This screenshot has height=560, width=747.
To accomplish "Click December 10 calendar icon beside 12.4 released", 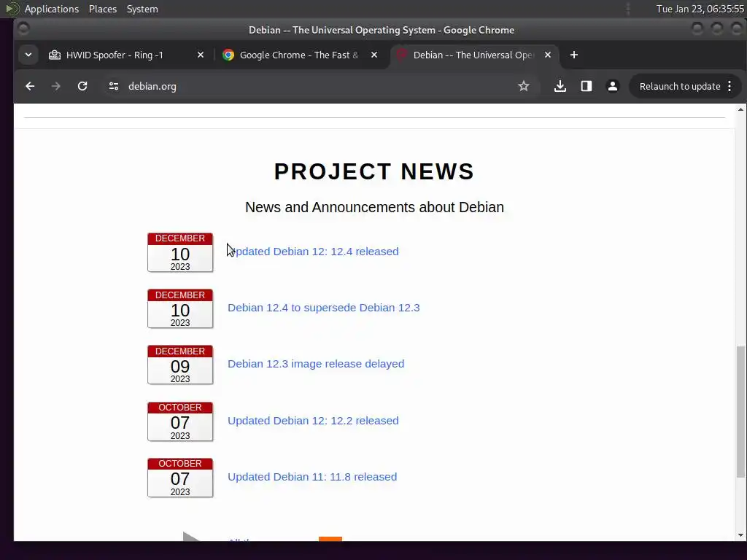I will [x=180, y=252].
